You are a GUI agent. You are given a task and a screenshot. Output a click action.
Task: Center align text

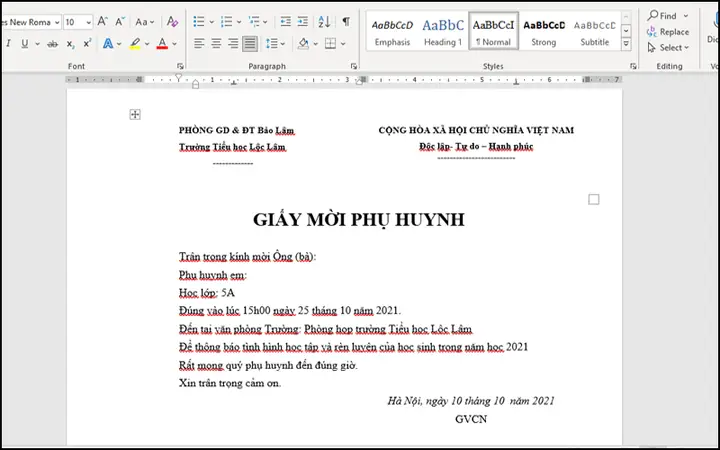click(x=216, y=44)
